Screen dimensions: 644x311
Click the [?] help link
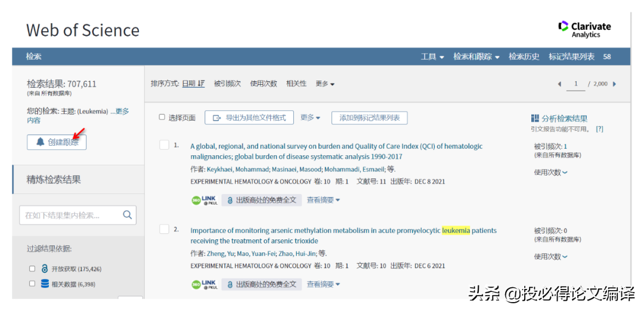599,129
